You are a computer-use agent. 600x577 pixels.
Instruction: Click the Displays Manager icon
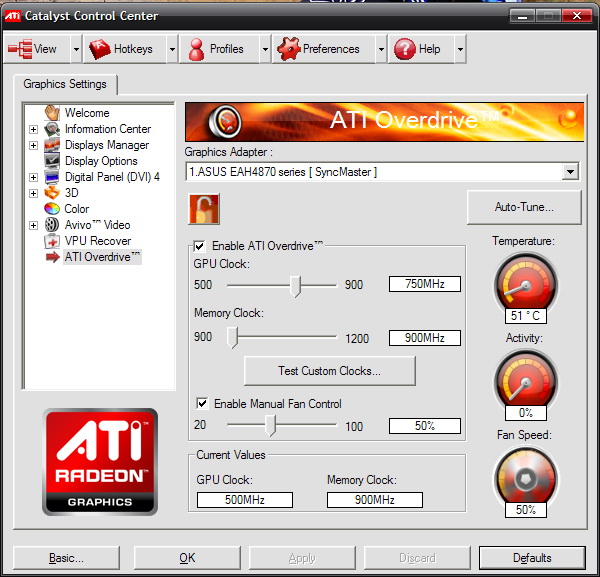point(52,145)
